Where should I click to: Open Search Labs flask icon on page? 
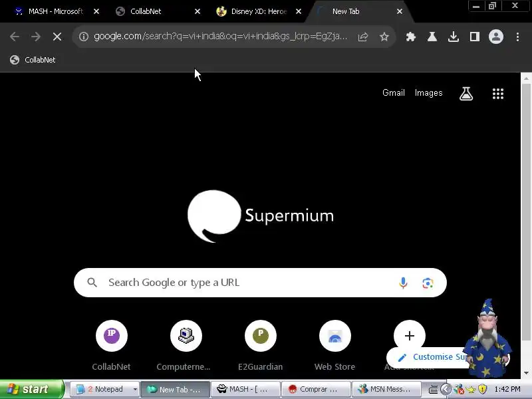point(466,94)
